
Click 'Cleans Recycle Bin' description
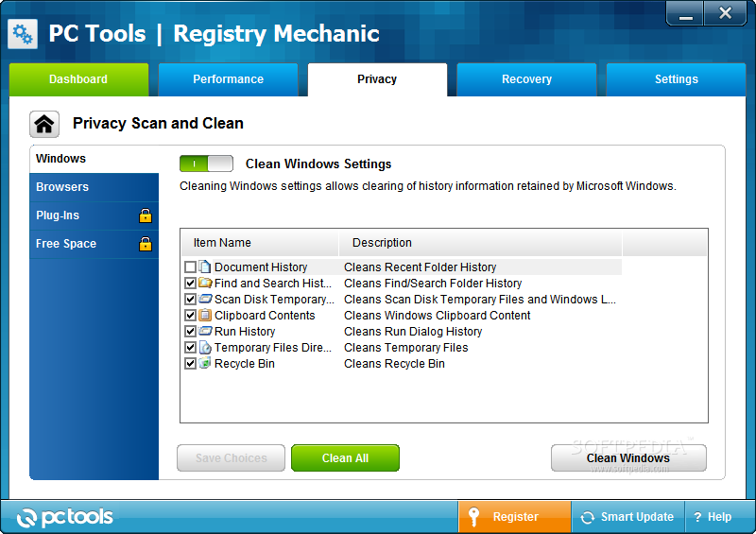coord(394,364)
